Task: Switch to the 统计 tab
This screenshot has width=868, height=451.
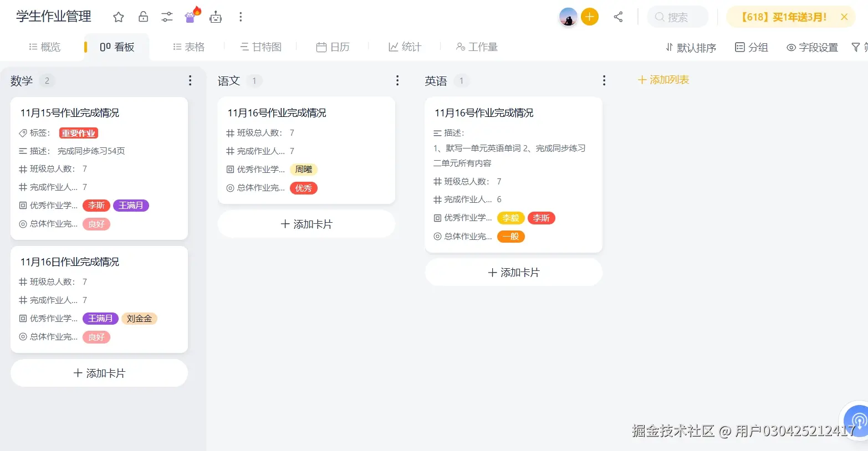Action: (405, 47)
